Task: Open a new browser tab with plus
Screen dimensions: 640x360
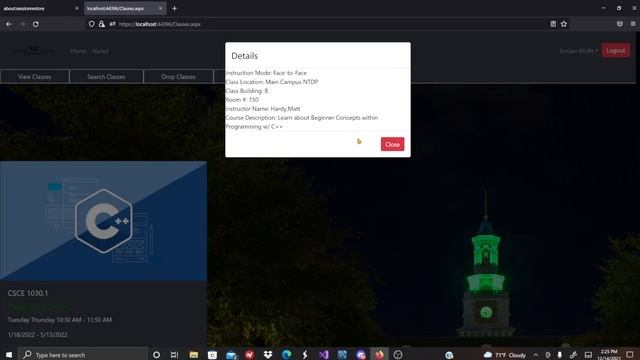Action: tap(174, 8)
